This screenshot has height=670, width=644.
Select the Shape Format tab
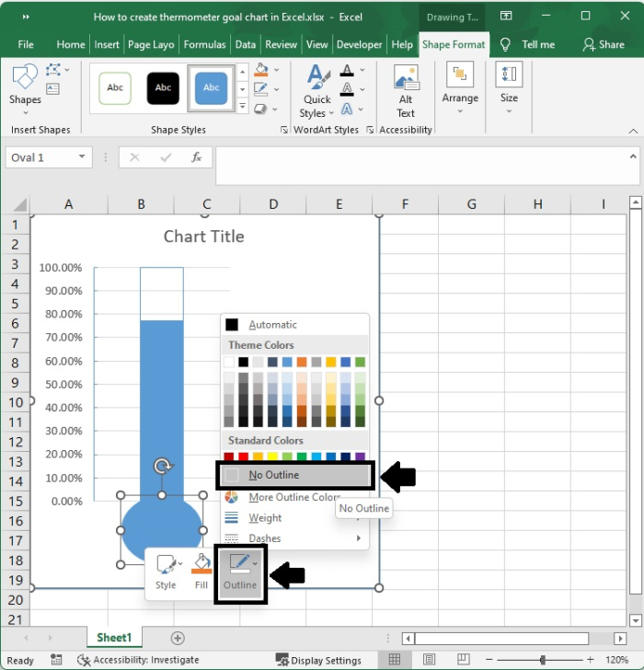pyautogui.click(x=454, y=44)
